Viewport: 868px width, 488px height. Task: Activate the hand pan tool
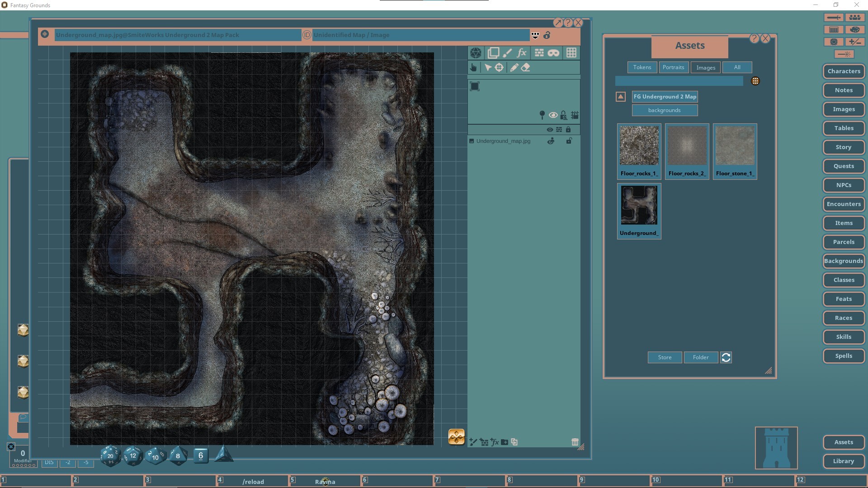473,67
